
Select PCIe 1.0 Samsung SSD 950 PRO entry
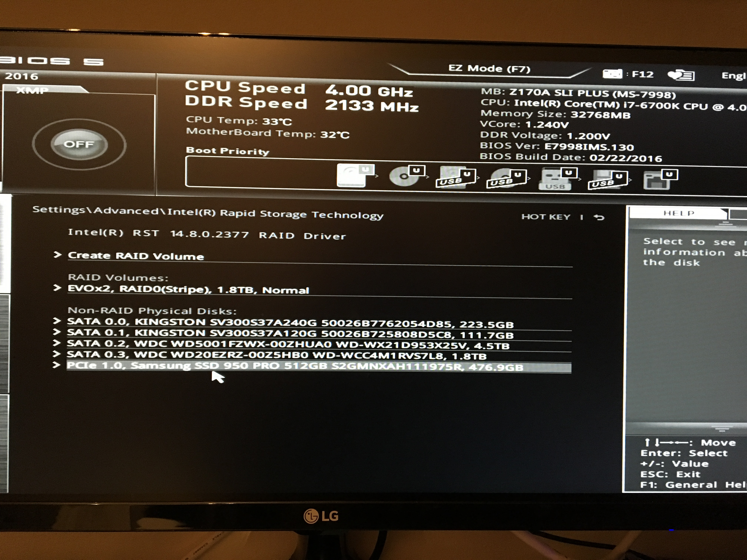click(319, 367)
